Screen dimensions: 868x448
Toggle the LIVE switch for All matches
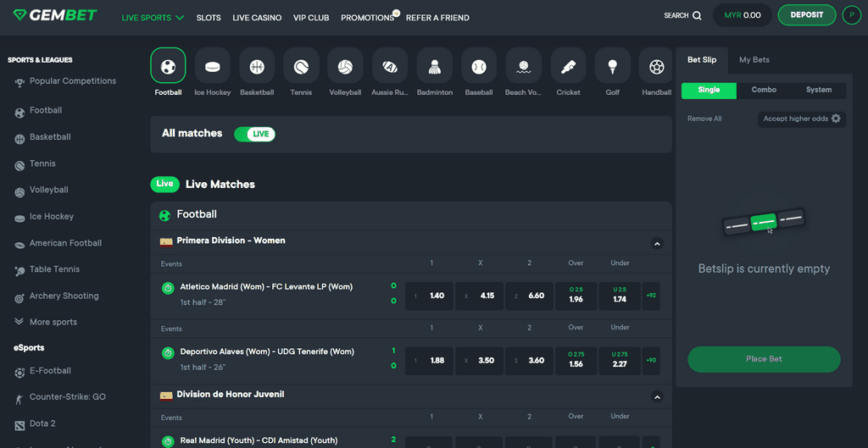pos(254,134)
